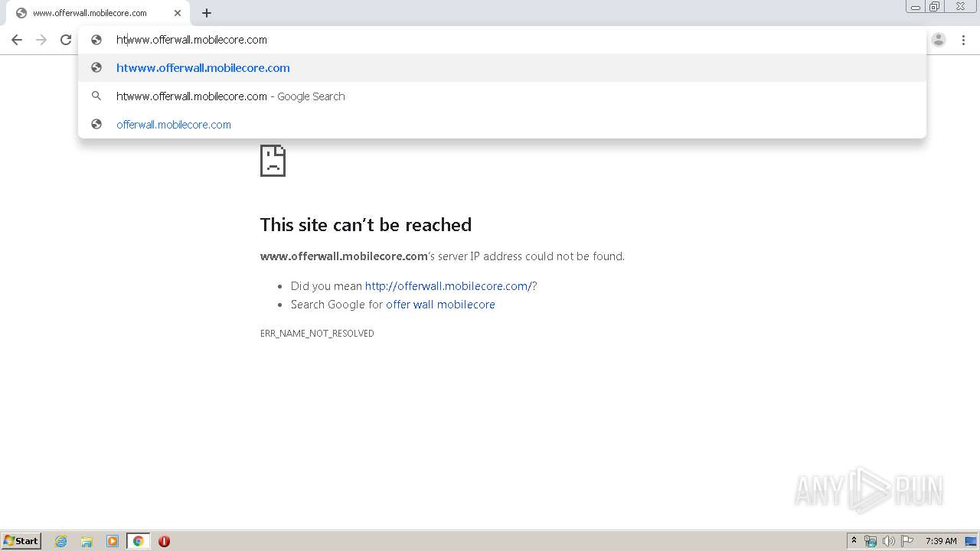Image resolution: width=980 pixels, height=551 pixels.
Task: Open the Windows Start menu
Action: pos(21,540)
